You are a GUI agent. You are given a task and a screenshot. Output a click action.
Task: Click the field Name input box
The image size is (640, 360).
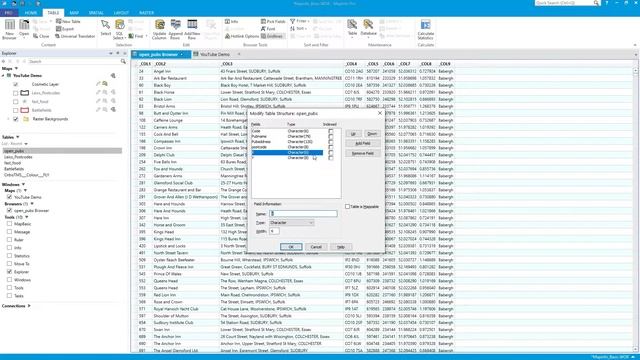[x=303, y=213]
